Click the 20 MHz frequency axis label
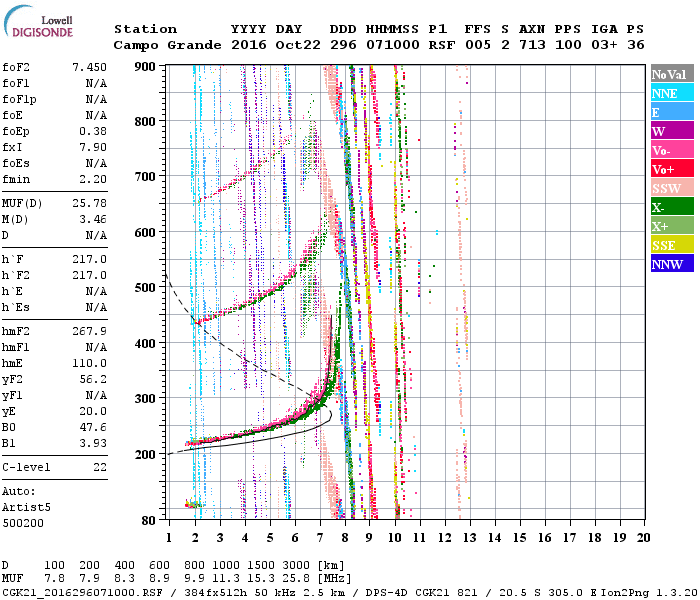 pyautogui.click(x=643, y=538)
